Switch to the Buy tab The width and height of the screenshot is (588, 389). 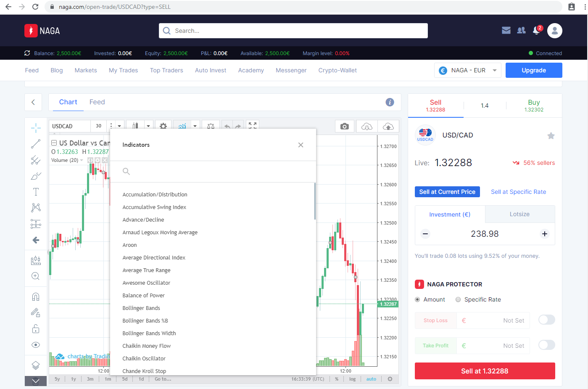pyautogui.click(x=534, y=106)
